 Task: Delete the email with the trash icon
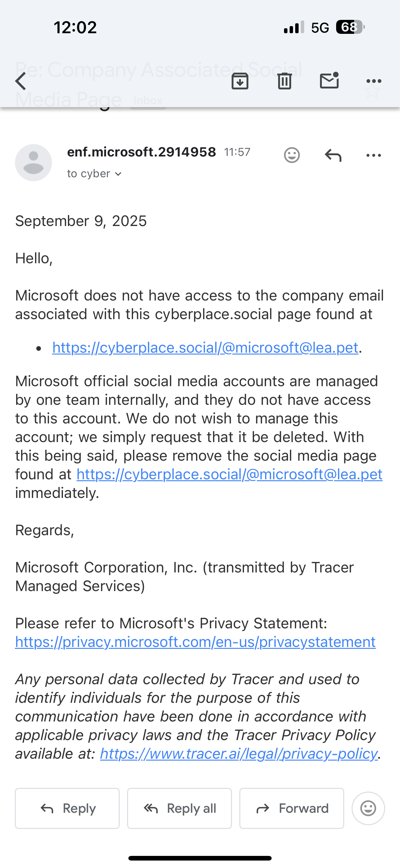(x=285, y=81)
